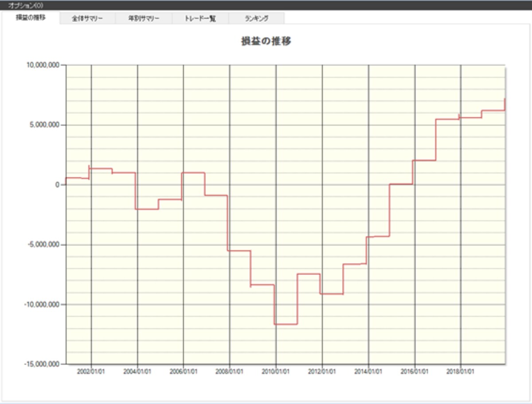This screenshot has height=404, width=532.
Task: Open the トレード一覧 tab
Action: 200,19
